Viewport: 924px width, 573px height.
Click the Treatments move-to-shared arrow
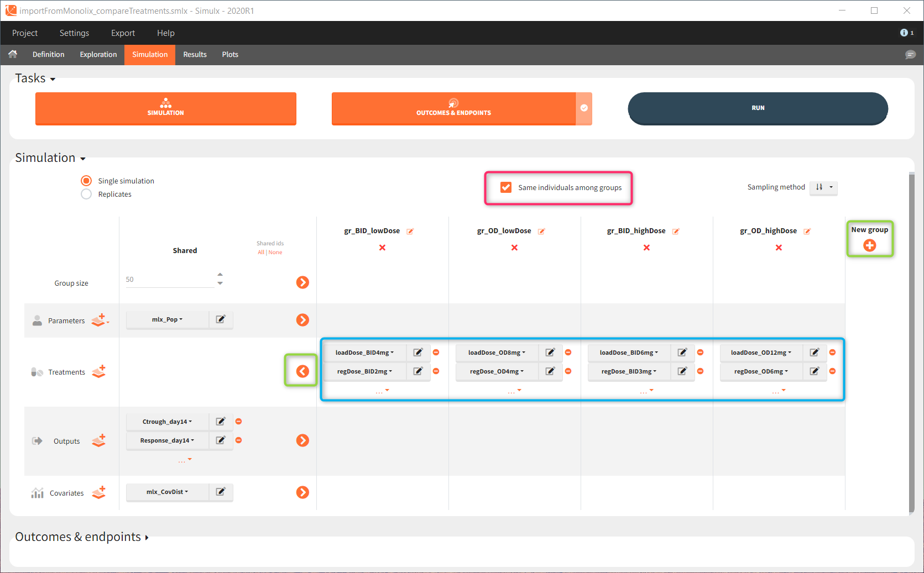302,371
